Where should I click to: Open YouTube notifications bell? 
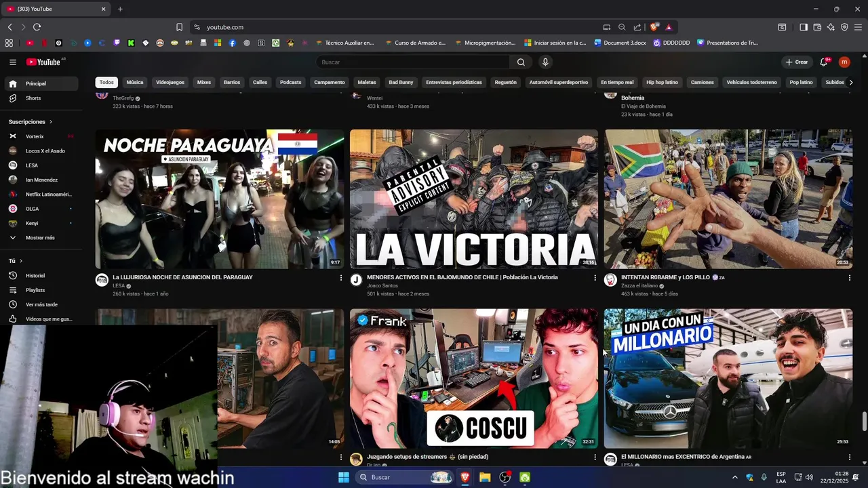[x=824, y=62]
